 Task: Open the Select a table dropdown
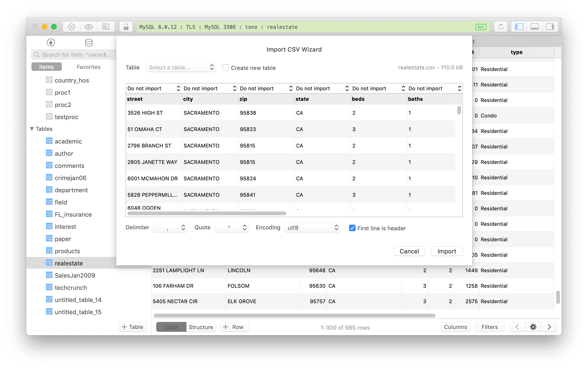click(181, 67)
